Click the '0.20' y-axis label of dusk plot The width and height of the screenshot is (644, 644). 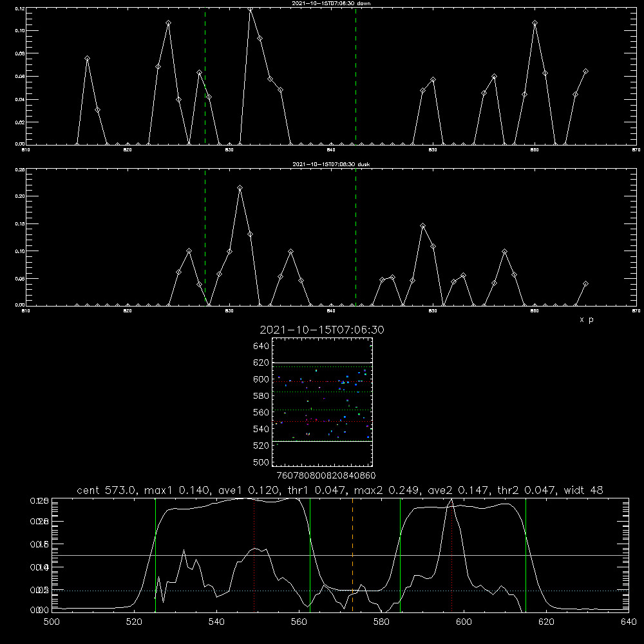[20, 196]
